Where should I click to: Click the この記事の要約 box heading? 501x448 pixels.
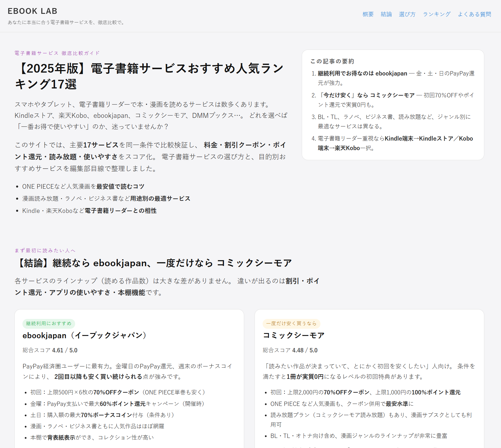[x=332, y=61]
